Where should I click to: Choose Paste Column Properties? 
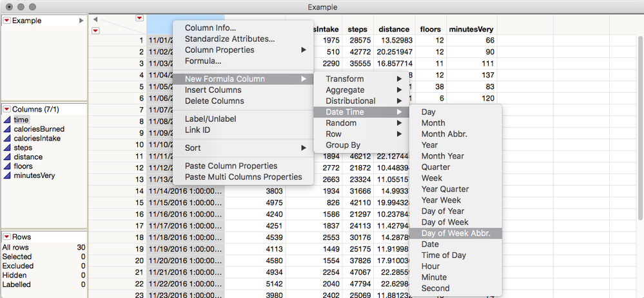[243, 166]
